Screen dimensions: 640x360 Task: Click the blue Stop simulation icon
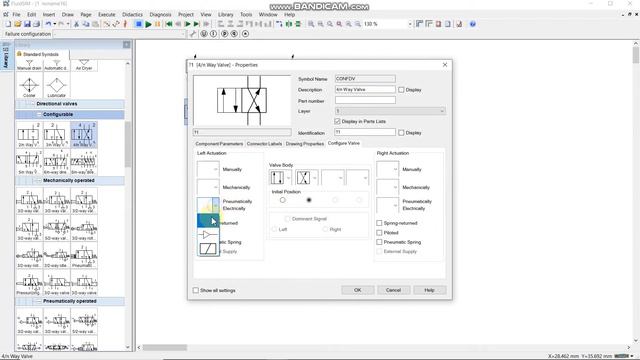coord(138,24)
